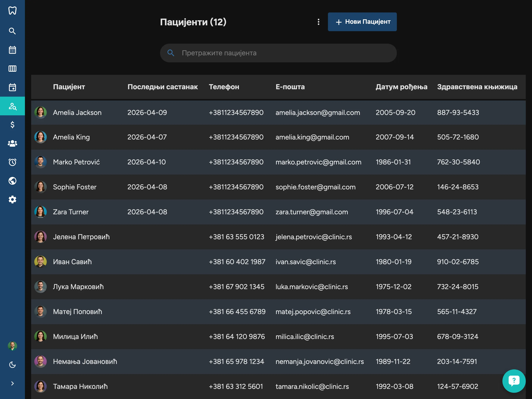532x399 pixels.
Task: Click the columns view icon in sidebar
Action: click(12, 69)
